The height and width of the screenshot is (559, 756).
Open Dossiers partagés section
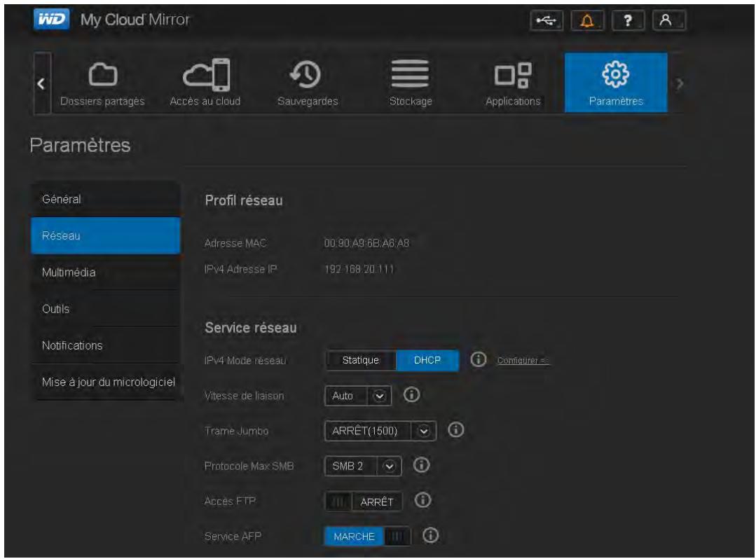pos(102,83)
